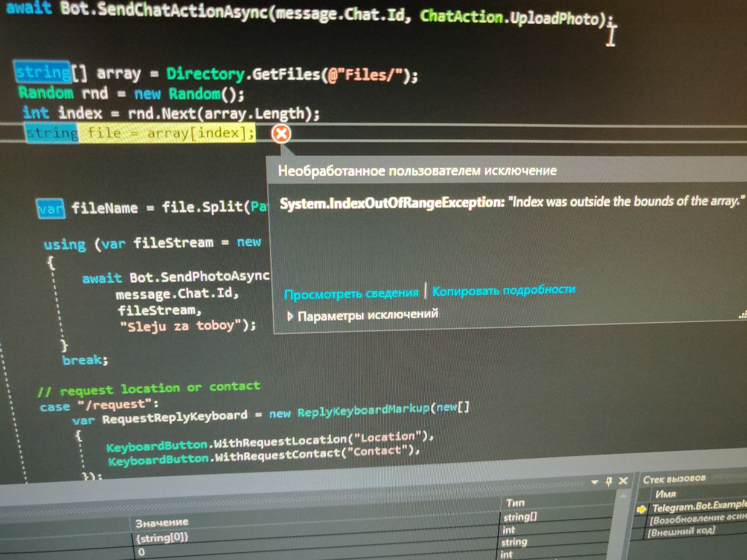
Task: Select the [Внешний код] call stack row
Action: [682, 531]
